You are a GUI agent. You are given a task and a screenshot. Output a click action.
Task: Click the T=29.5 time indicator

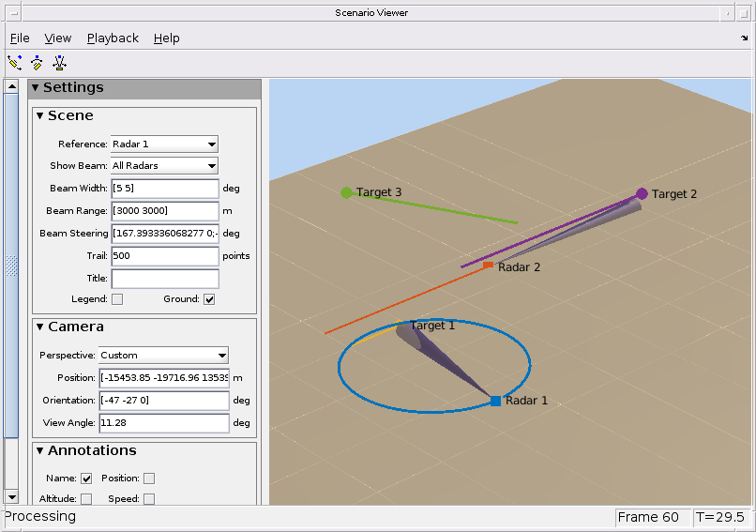[x=720, y=518]
